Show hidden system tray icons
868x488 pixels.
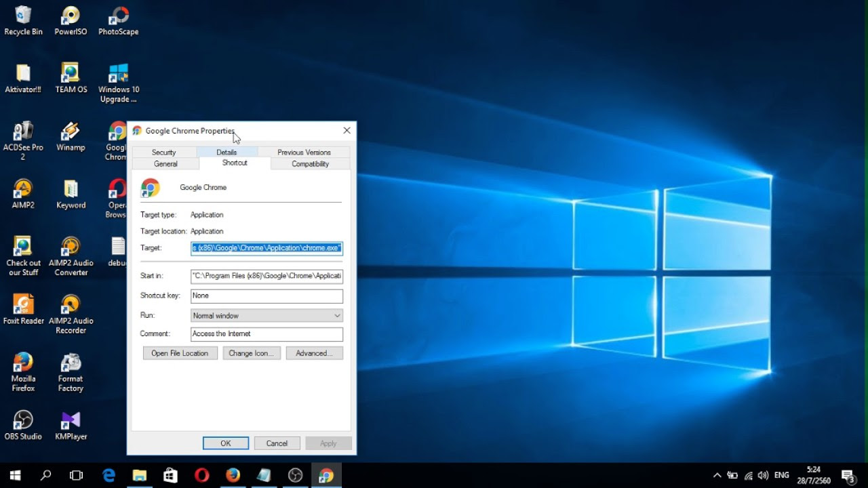coord(717,476)
